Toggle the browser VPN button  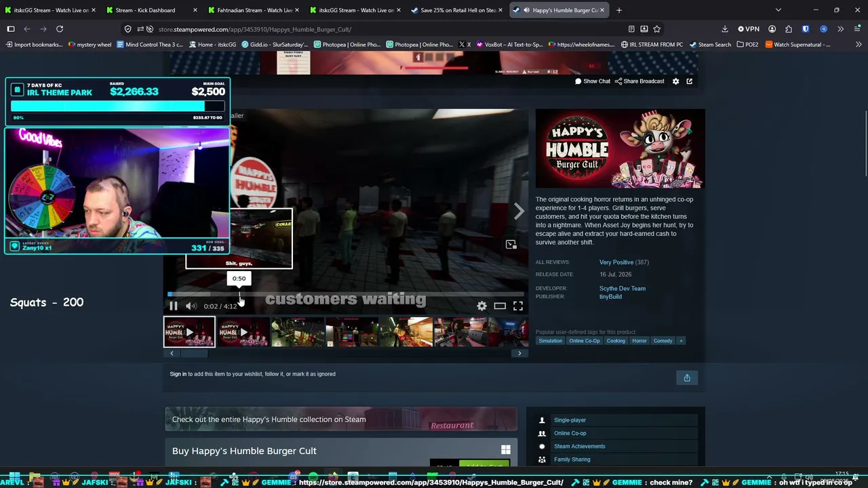click(x=749, y=29)
